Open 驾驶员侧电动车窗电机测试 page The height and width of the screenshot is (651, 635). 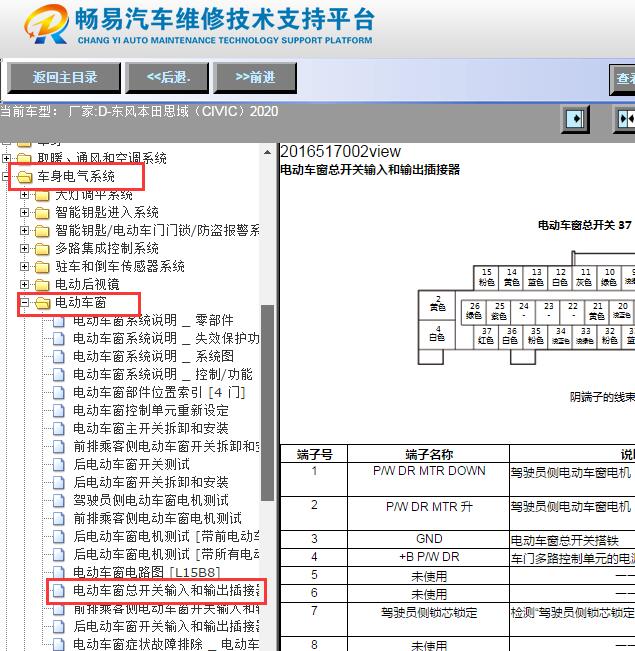tap(151, 500)
